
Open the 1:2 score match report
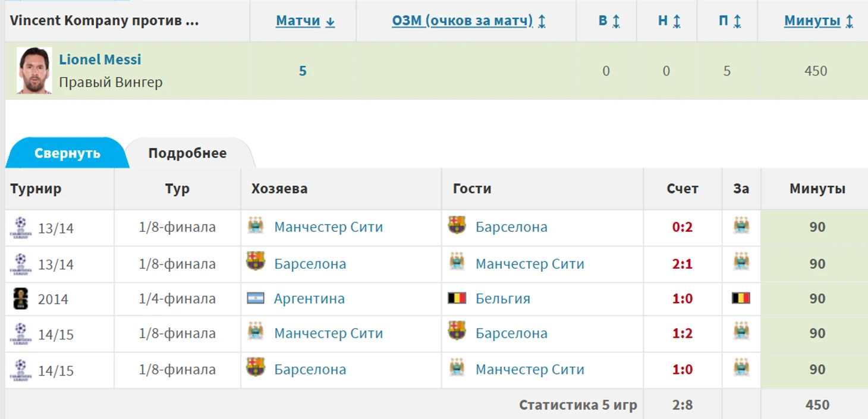click(x=682, y=333)
